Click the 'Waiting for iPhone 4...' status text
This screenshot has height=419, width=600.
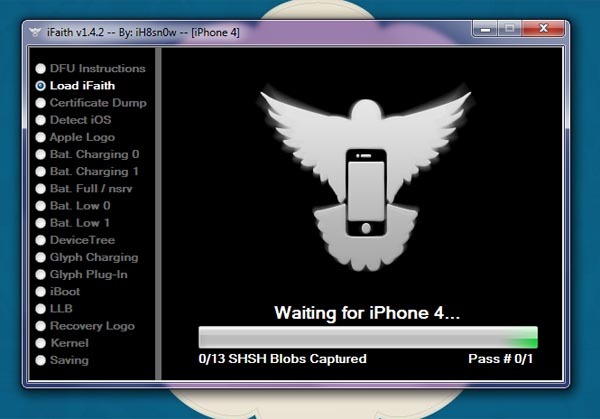tap(367, 313)
